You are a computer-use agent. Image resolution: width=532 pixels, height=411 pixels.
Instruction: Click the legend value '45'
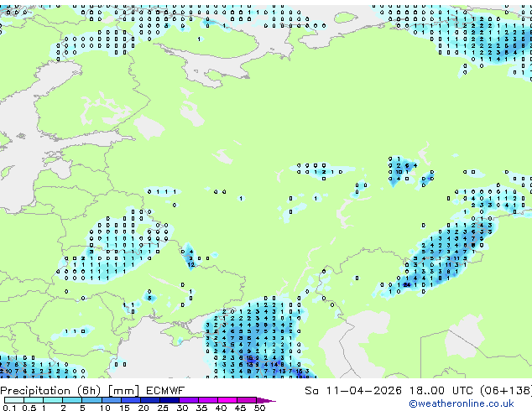[240, 408]
